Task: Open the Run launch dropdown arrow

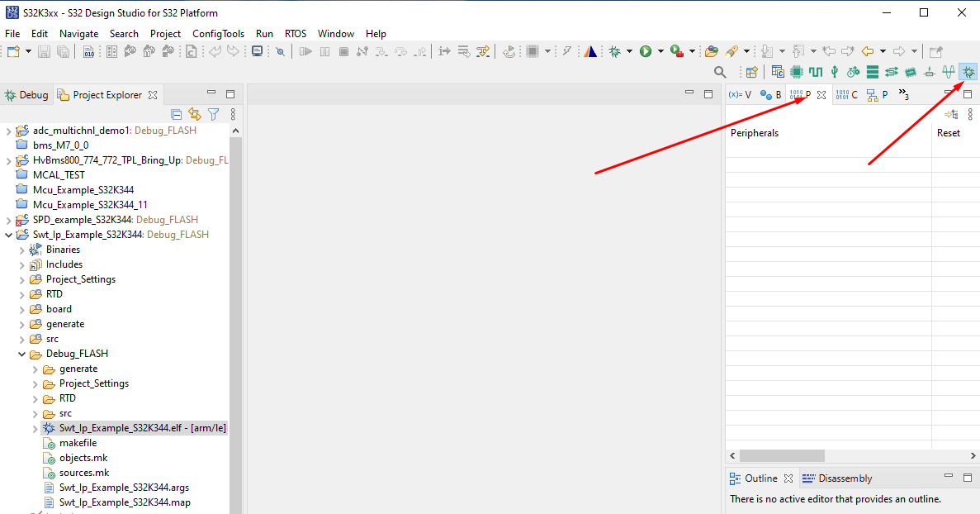Action: (660, 51)
